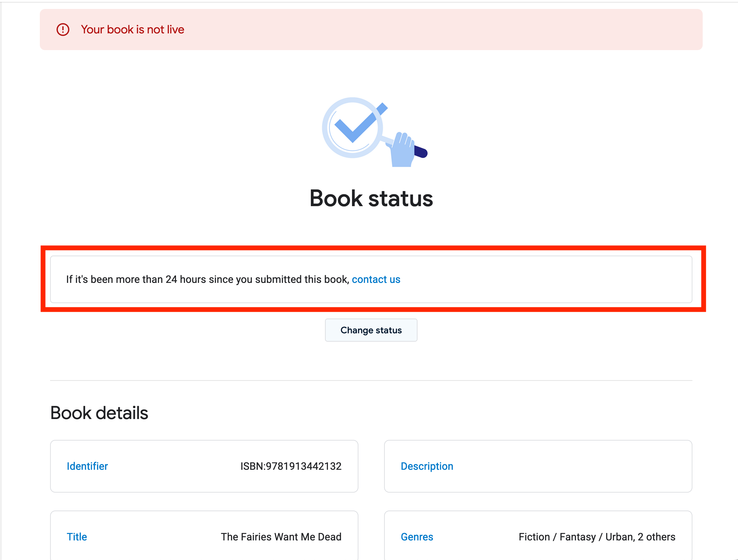Open the Description field link
The image size is (738, 560).
point(427,466)
